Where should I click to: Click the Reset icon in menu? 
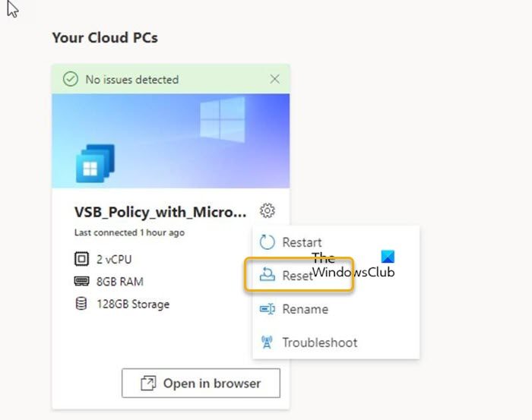(x=267, y=275)
